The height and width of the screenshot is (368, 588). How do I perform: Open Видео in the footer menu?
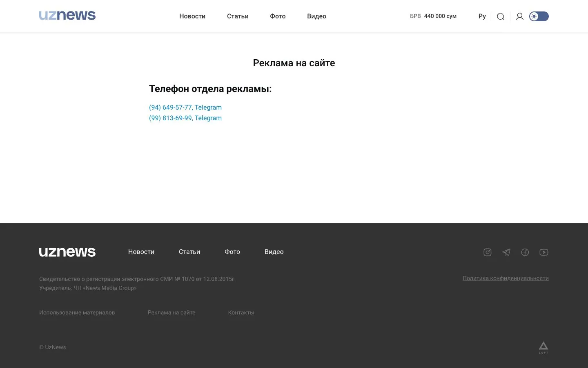point(274,252)
